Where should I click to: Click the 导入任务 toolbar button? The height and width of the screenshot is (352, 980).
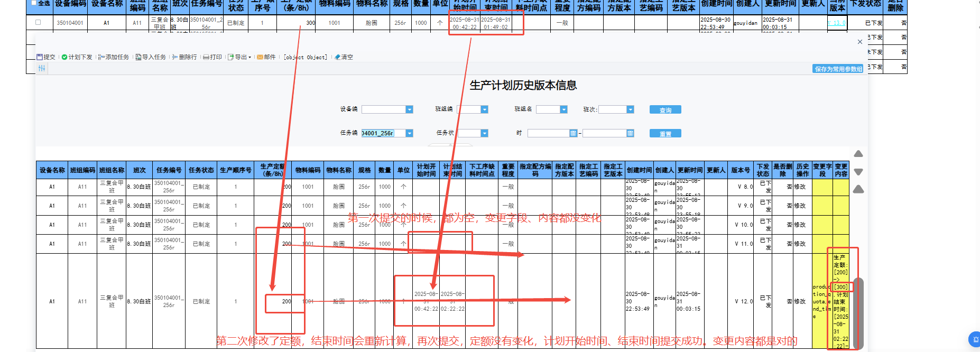click(151, 57)
